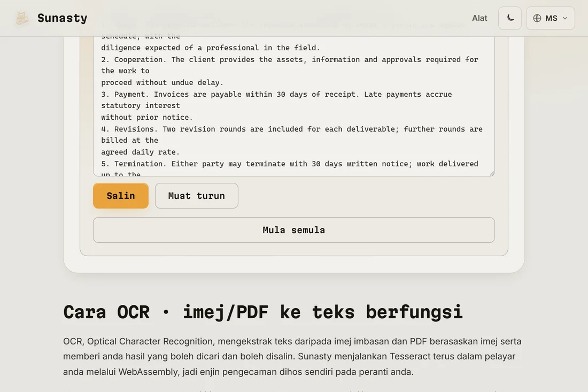This screenshot has width=588, height=392.
Task: Click the line '3. Payment. Invoices are payable'
Action: click(276, 94)
